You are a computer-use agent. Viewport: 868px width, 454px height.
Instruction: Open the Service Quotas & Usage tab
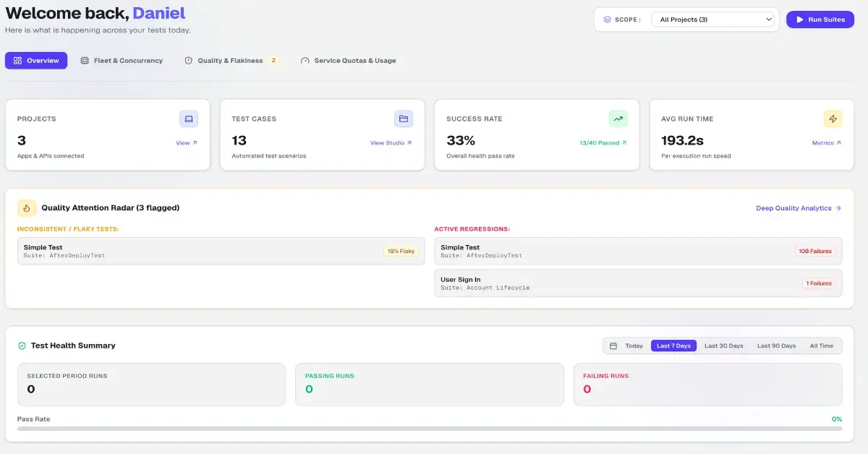click(x=348, y=61)
